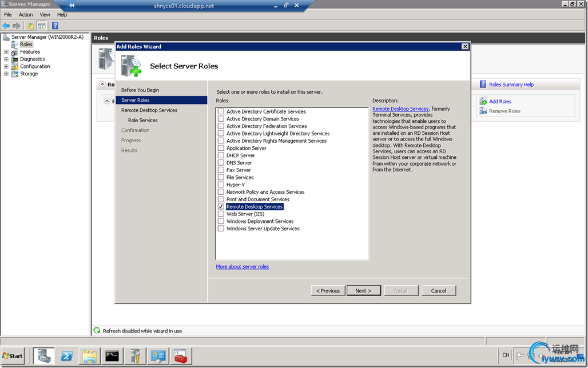The width and height of the screenshot is (588, 368).
Task: Expand the Storage tree node
Action: click(x=6, y=74)
